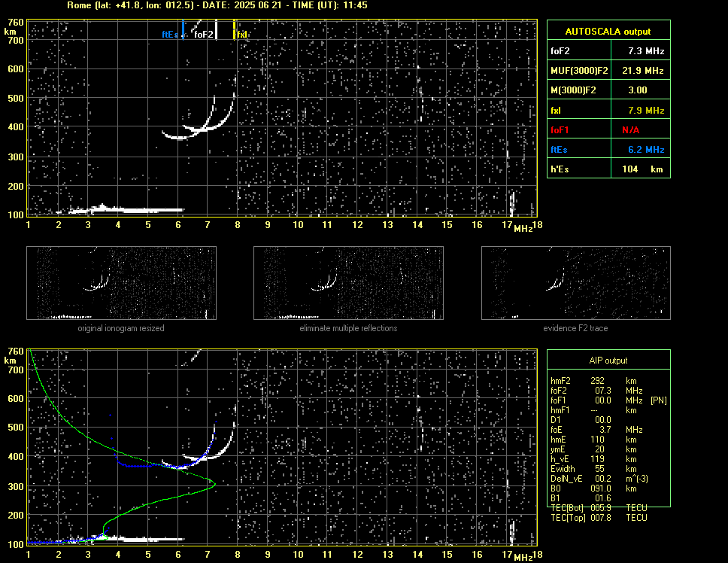Click the DelN_vE value '00.2'
The image size is (728, 563).
tap(602, 479)
